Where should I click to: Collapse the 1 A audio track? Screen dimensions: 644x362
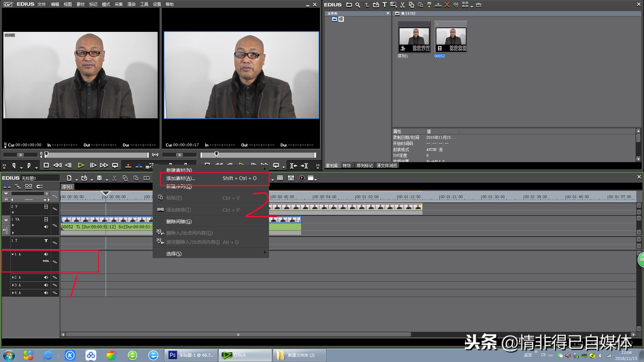pyautogui.click(x=13, y=254)
